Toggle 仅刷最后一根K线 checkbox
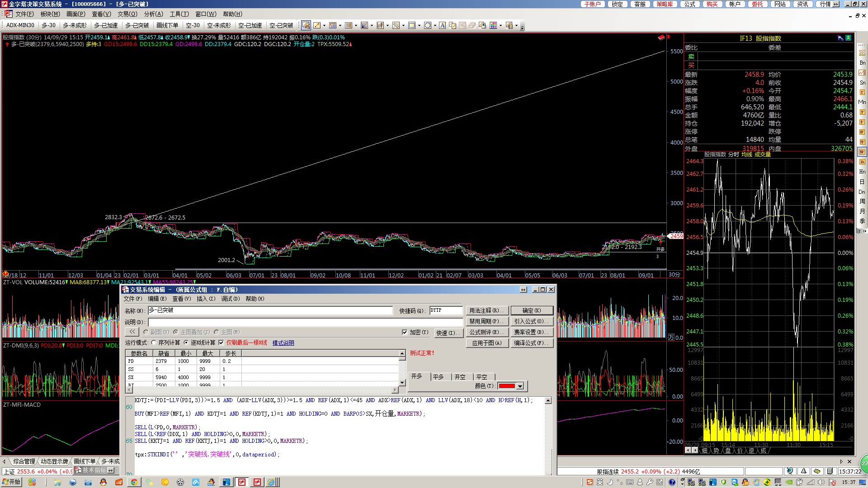868x488 pixels. point(221,343)
